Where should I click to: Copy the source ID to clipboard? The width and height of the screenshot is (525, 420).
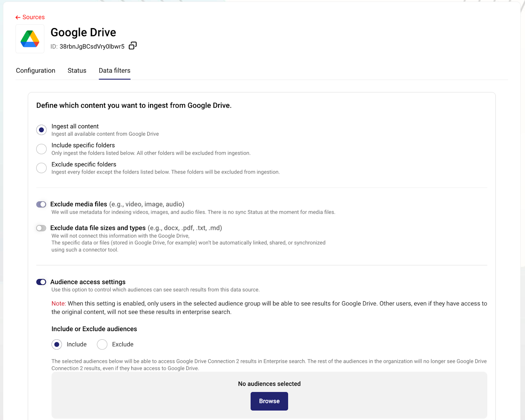[x=133, y=46]
